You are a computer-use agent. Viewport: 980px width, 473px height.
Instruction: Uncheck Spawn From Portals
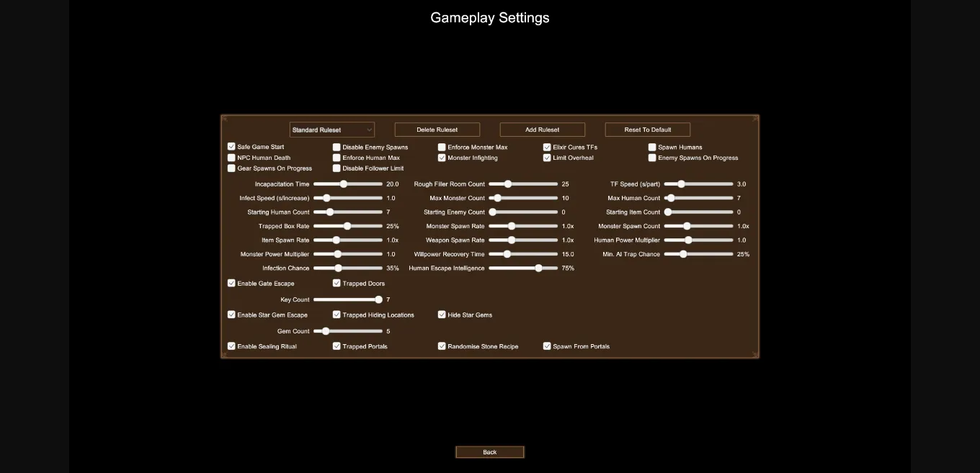tap(547, 346)
